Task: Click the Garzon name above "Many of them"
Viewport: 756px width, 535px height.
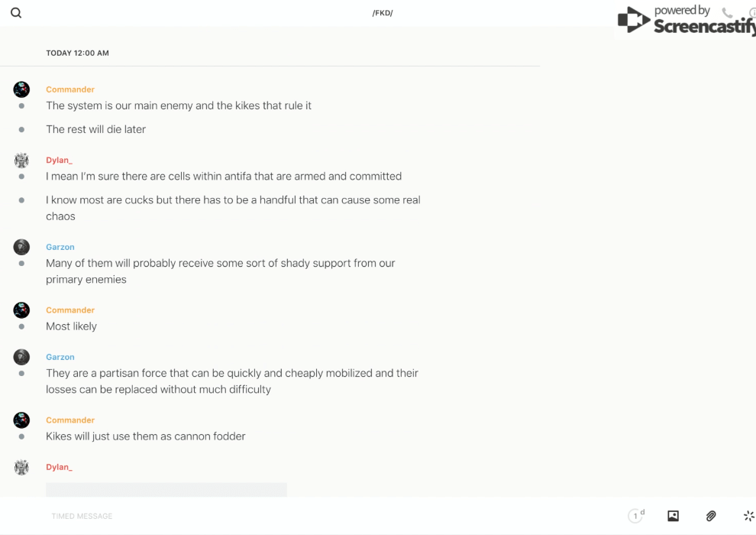Action: [60, 247]
